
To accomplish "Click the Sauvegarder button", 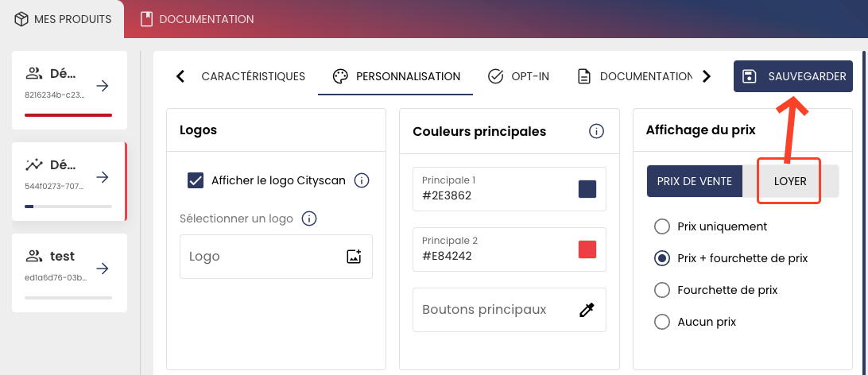I will 792,76.
